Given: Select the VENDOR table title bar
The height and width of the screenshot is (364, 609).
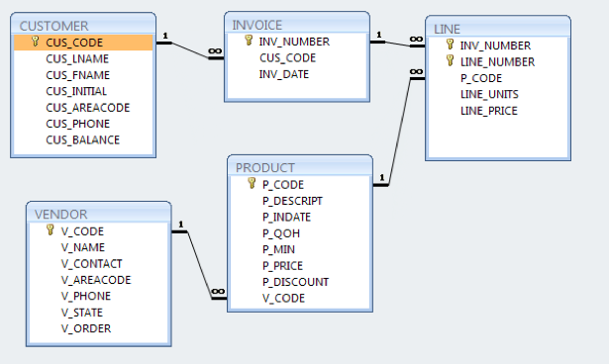Looking at the screenshot, I should click(99, 215).
